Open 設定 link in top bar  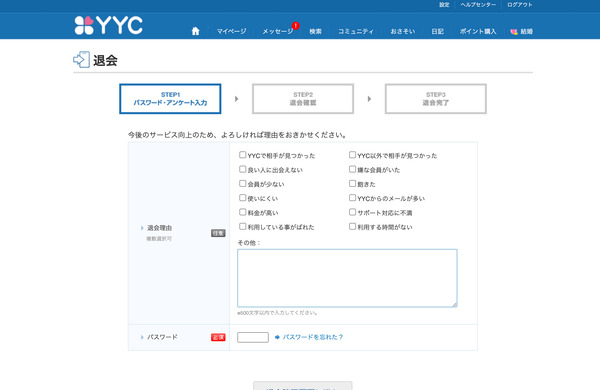444,5
